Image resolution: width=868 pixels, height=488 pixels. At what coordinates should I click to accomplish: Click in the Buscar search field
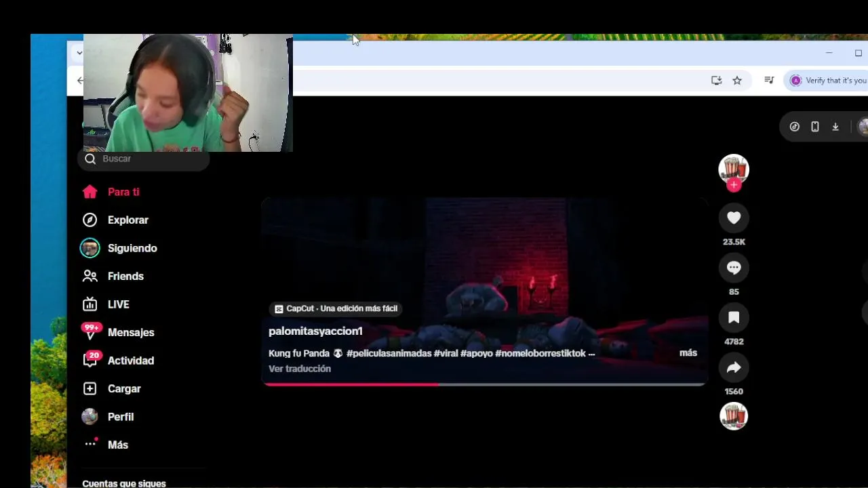click(144, 159)
